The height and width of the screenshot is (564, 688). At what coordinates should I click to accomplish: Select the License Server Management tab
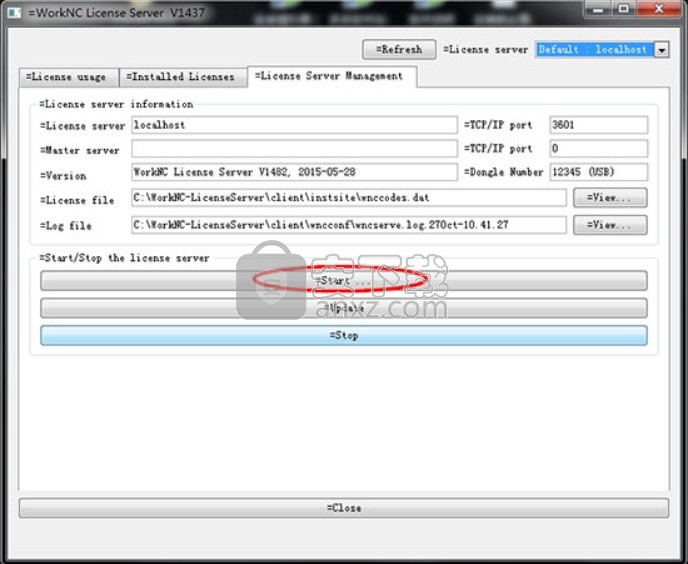(x=332, y=76)
